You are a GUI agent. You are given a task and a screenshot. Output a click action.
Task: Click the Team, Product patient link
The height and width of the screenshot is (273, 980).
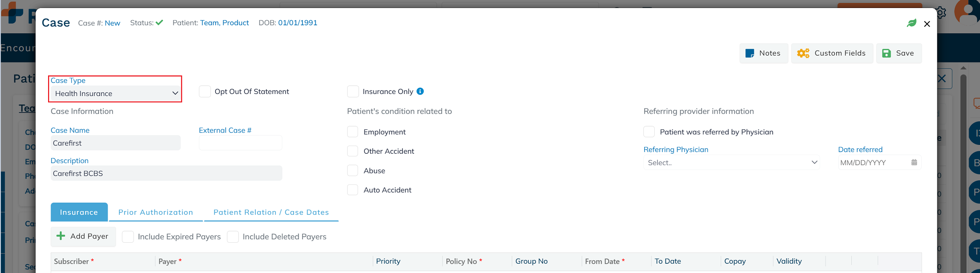tap(224, 23)
